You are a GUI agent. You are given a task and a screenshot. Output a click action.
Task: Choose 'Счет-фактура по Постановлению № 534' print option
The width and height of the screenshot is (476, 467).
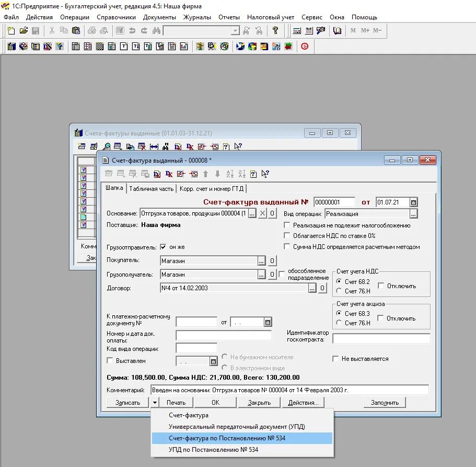point(242,438)
